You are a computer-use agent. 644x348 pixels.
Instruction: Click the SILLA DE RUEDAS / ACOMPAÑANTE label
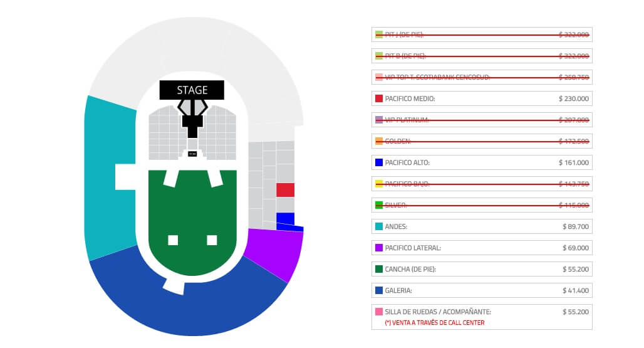pos(438,312)
